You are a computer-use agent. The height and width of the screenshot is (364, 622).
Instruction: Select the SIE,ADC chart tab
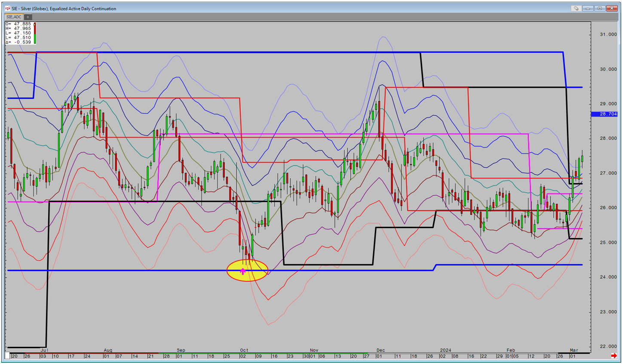pyautogui.click(x=14, y=17)
